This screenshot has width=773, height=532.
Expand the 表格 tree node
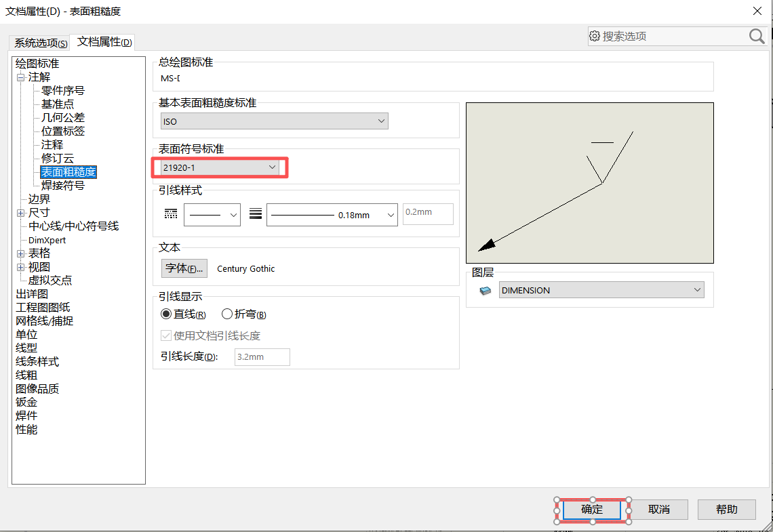coord(21,253)
